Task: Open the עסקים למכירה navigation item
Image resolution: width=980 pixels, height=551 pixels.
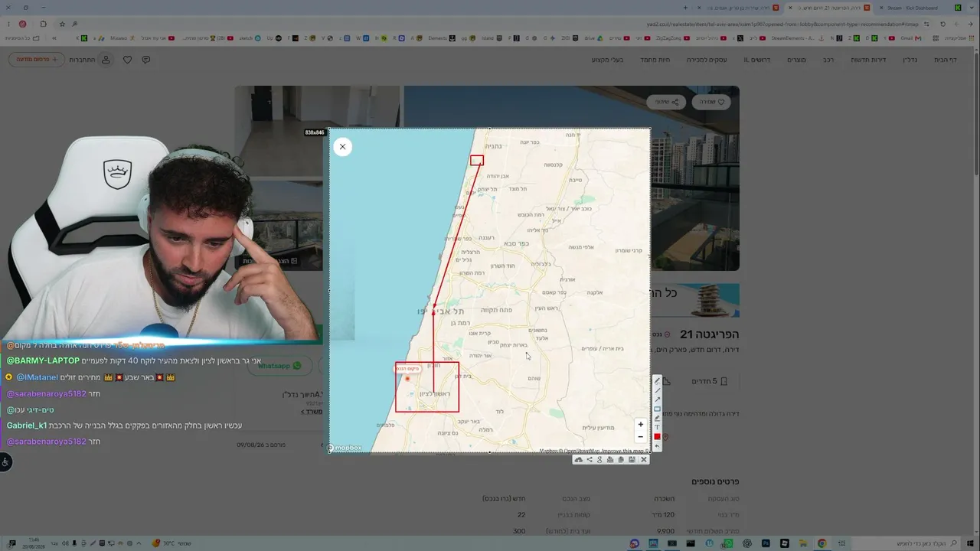Action: coord(707,60)
